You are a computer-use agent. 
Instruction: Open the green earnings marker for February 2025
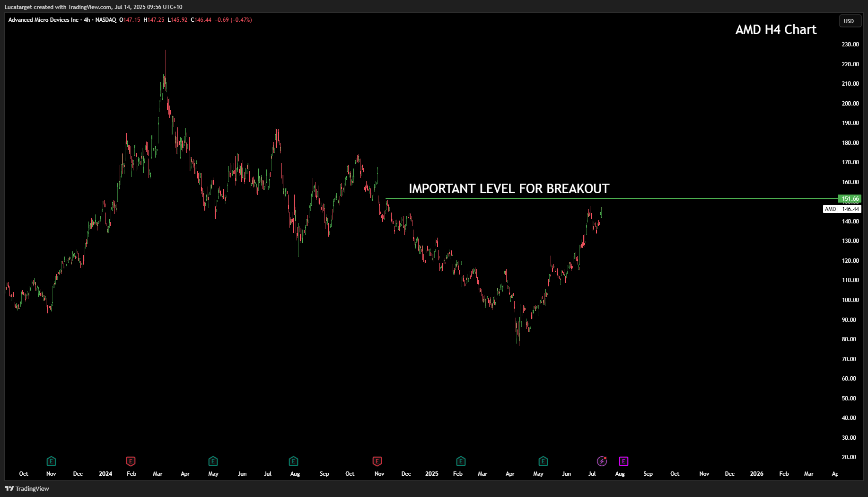[461, 461]
